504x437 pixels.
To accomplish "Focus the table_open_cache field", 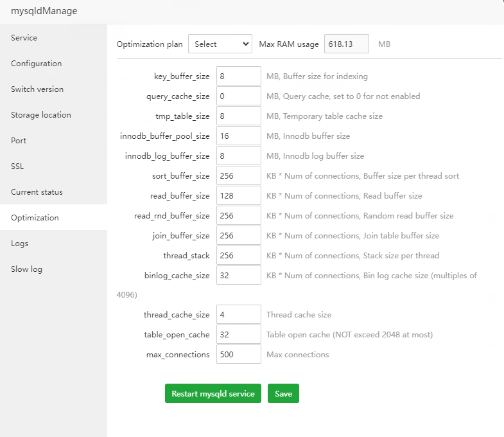I will (x=238, y=335).
